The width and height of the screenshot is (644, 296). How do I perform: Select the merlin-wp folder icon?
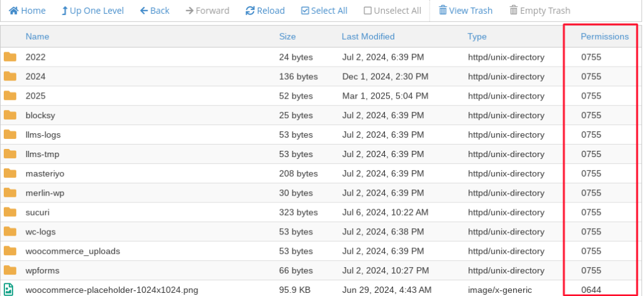[x=10, y=192]
